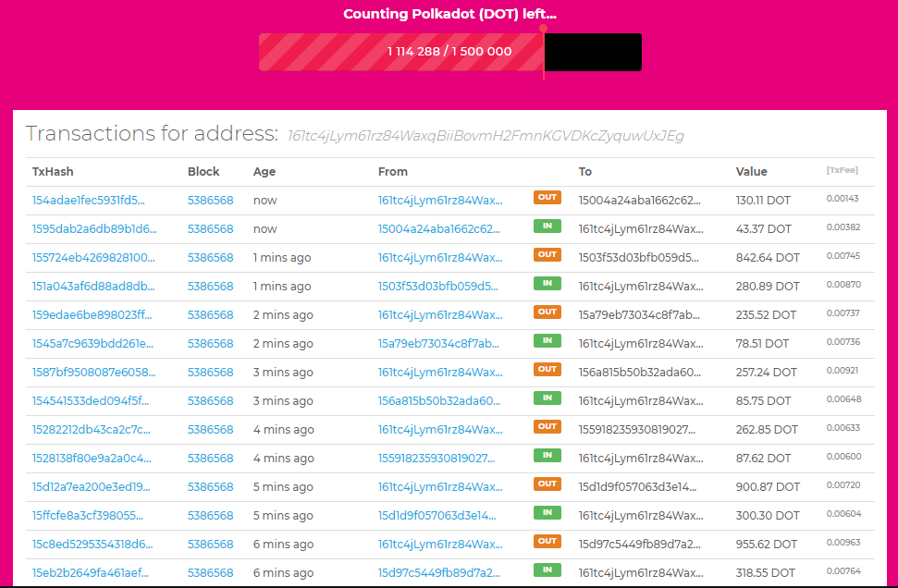Open From address in the 900.87 DOT row
The height and width of the screenshot is (588, 898).
pyautogui.click(x=440, y=486)
